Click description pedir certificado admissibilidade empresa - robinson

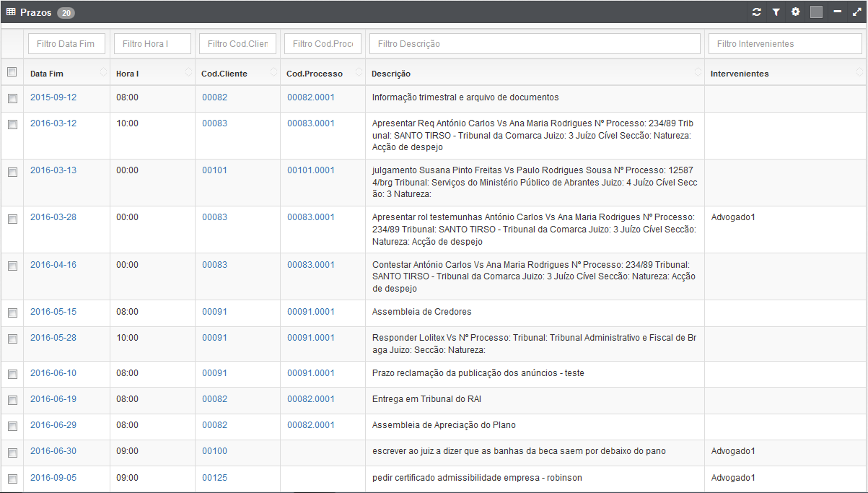tap(477, 478)
